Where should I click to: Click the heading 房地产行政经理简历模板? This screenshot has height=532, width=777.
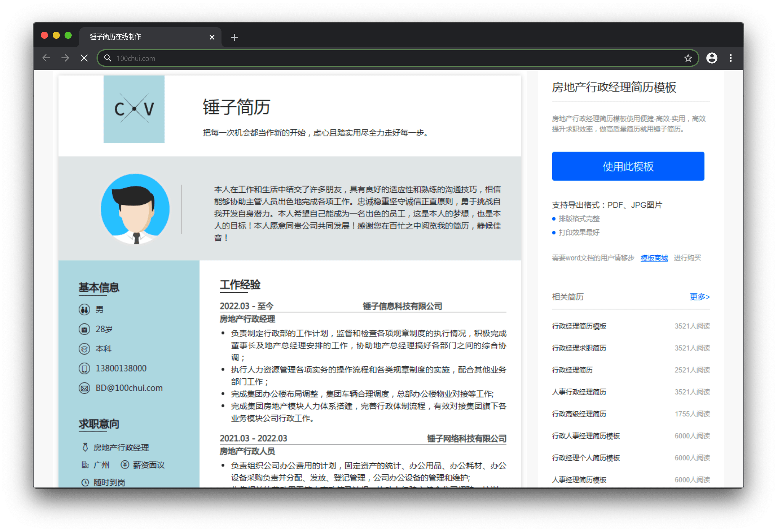(614, 87)
